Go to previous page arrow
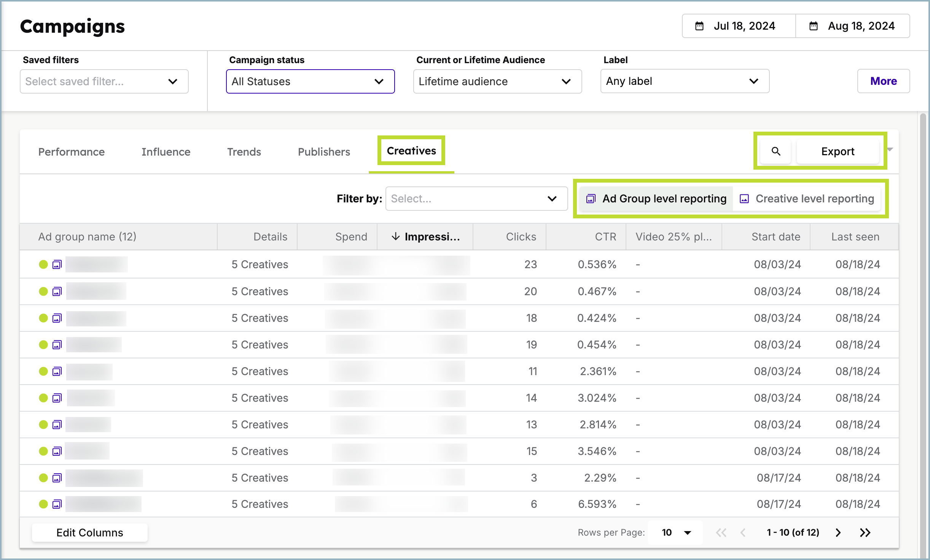The height and width of the screenshot is (560, 930). point(743,533)
